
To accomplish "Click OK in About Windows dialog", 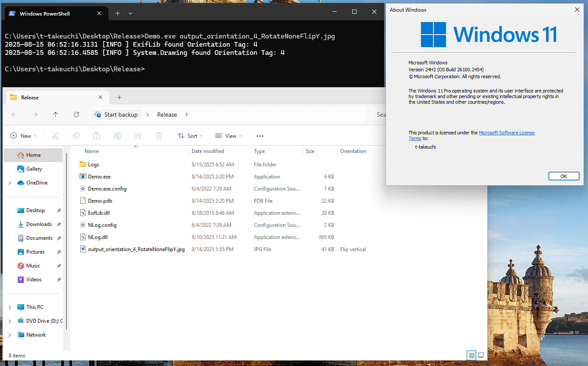I will point(563,176).
